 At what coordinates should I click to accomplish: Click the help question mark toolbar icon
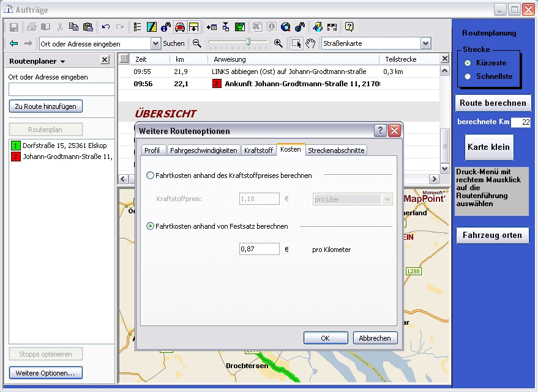[x=349, y=27]
